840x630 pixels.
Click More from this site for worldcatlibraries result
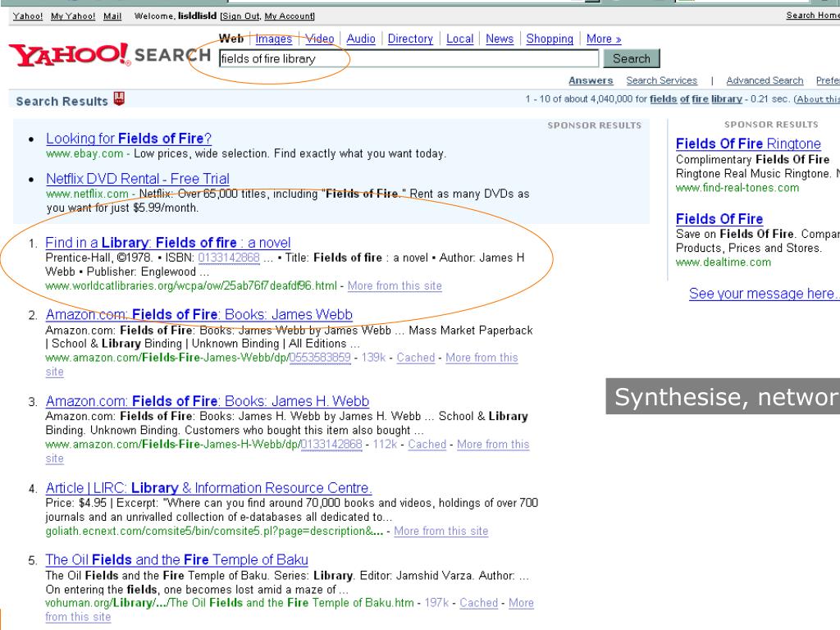point(395,285)
